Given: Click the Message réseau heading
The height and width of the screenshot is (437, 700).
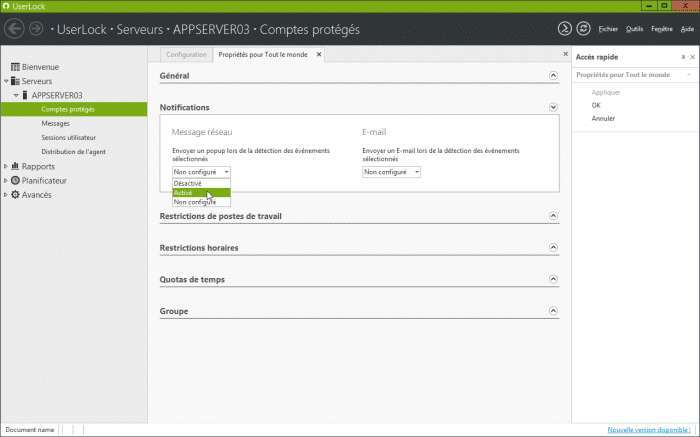Looking at the screenshot, I should tap(202, 132).
